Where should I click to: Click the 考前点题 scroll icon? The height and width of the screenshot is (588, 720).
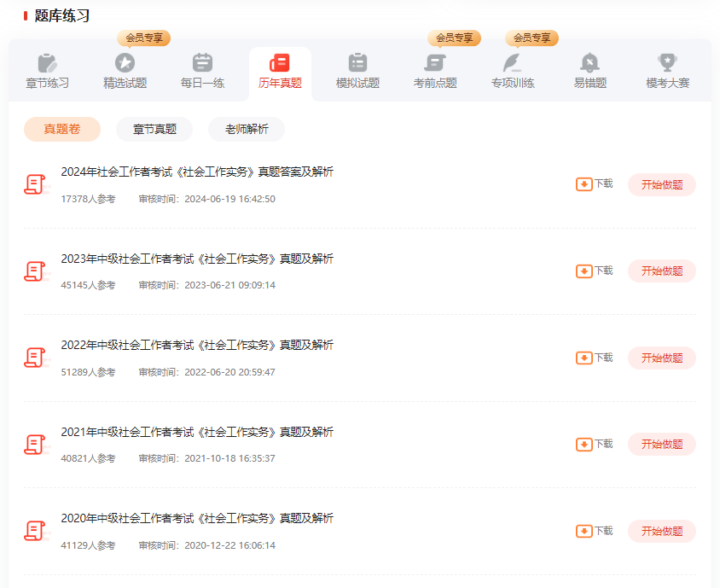click(435, 63)
